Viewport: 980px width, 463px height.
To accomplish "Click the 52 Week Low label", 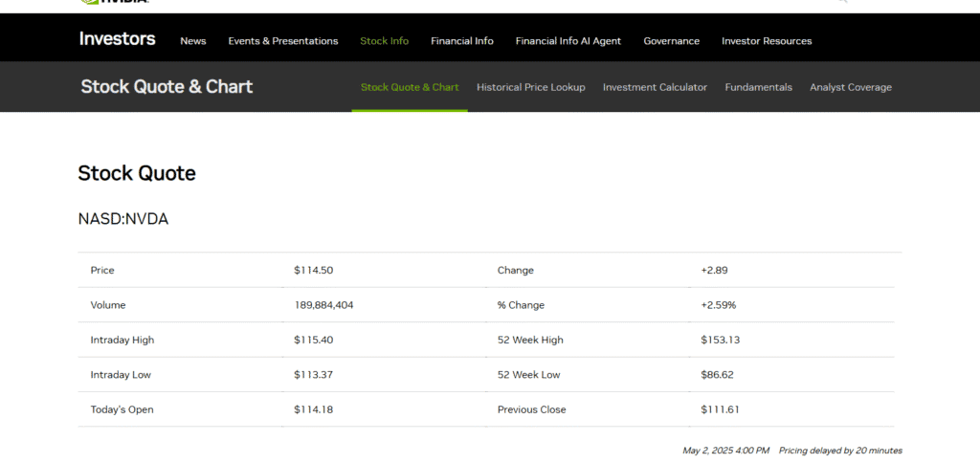I will 528,375.
